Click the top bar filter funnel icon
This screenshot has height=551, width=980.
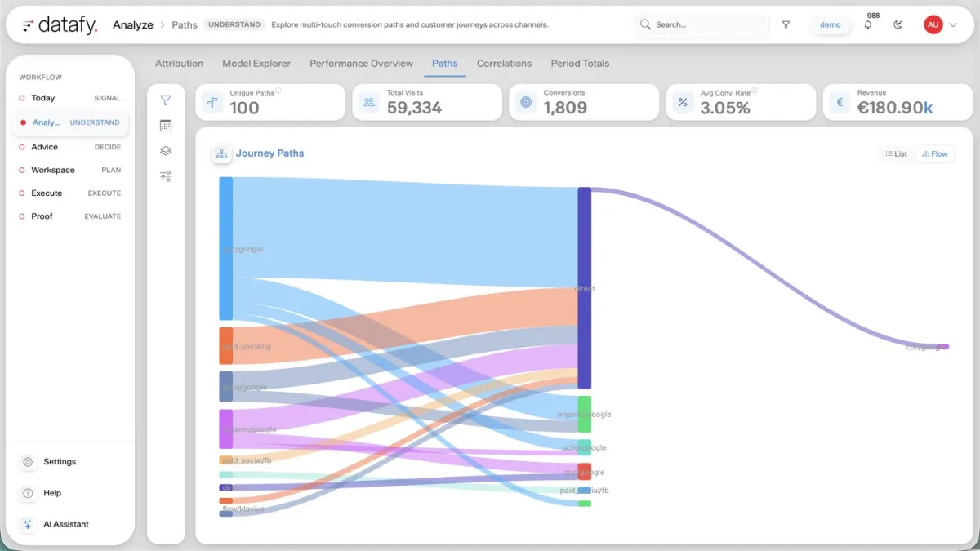pyautogui.click(x=786, y=24)
